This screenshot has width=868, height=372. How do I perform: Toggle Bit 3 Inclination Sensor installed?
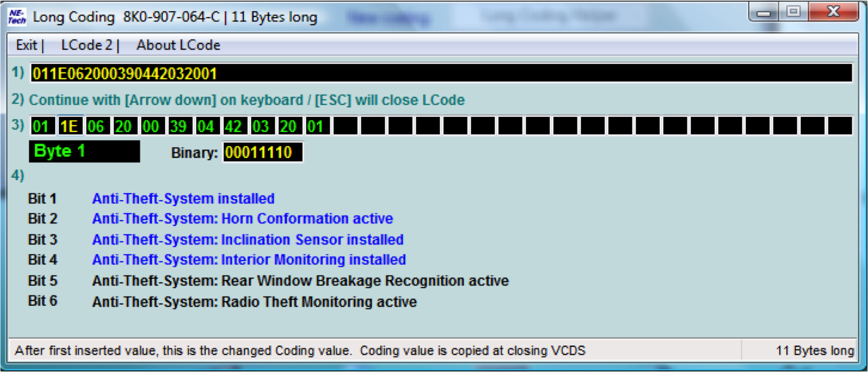click(x=248, y=239)
